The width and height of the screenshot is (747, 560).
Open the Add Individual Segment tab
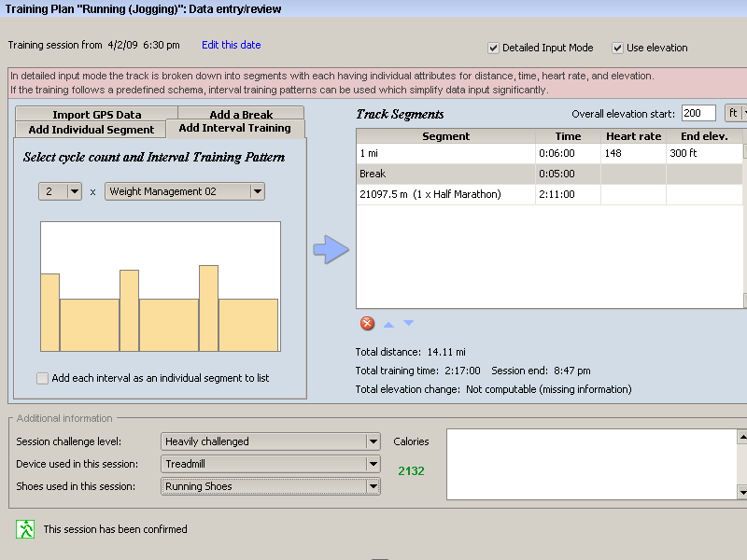tap(91, 130)
